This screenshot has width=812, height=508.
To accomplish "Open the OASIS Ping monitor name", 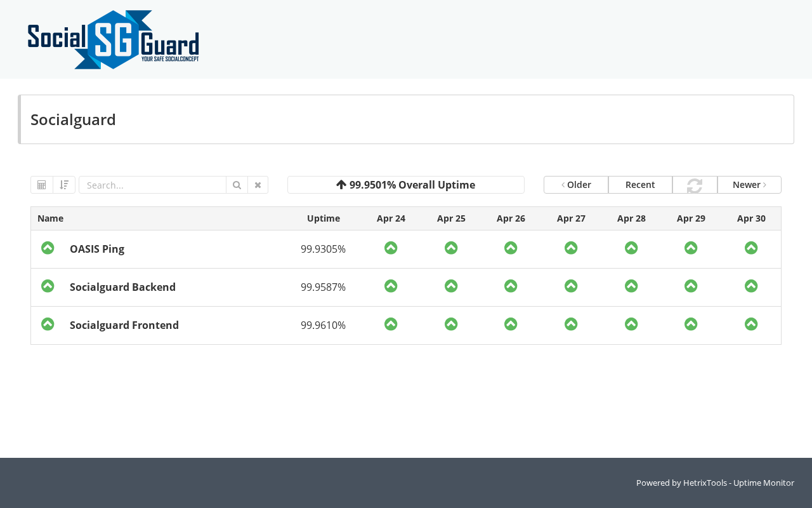I will coord(97,249).
